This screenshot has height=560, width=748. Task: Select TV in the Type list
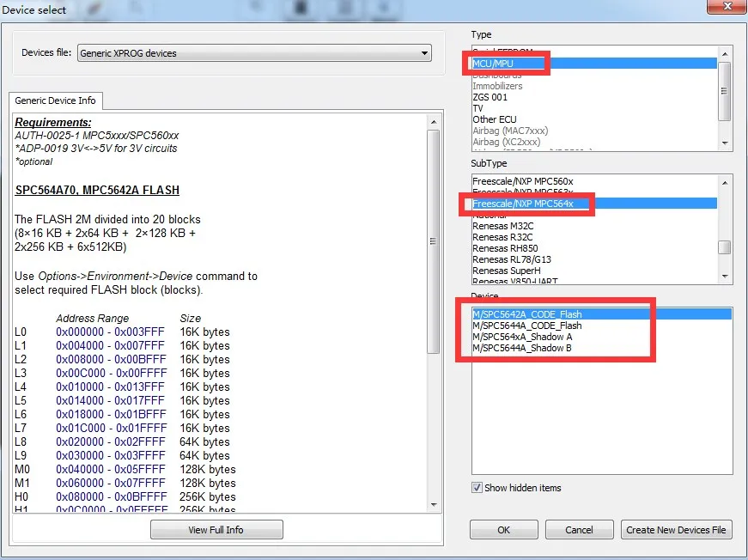pos(594,108)
